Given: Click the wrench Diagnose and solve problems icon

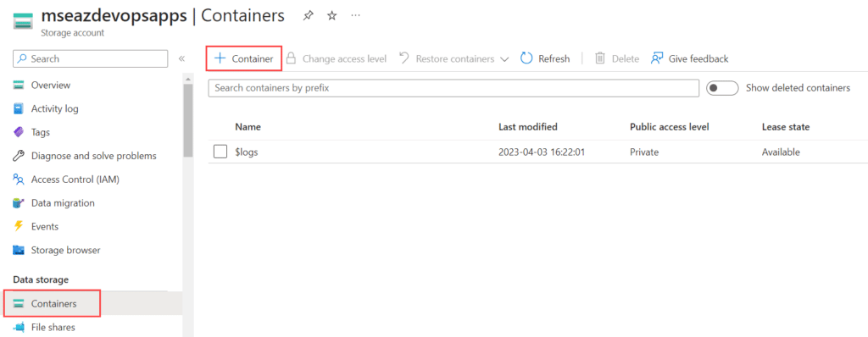Looking at the screenshot, I should 19,156.
